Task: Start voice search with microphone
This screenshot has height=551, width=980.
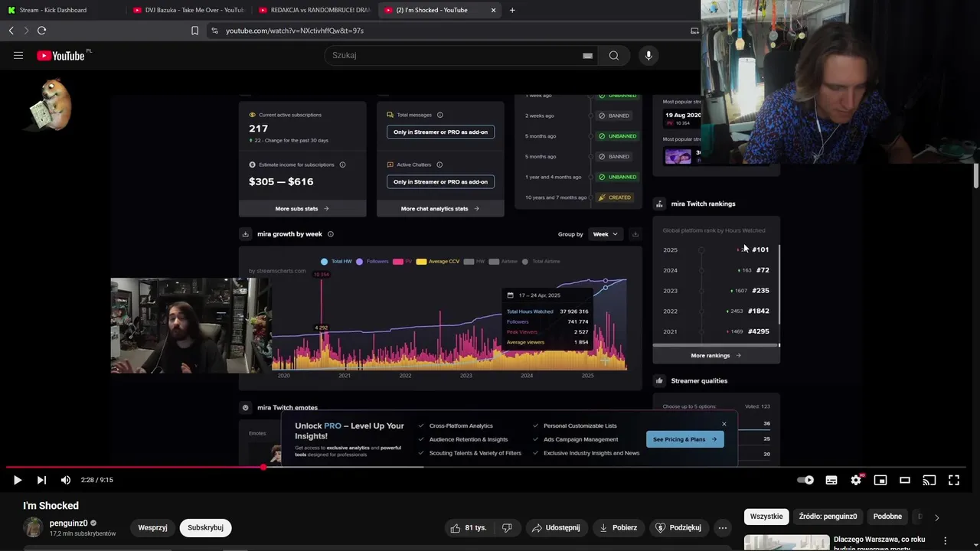Action: (x=648, y=55)
